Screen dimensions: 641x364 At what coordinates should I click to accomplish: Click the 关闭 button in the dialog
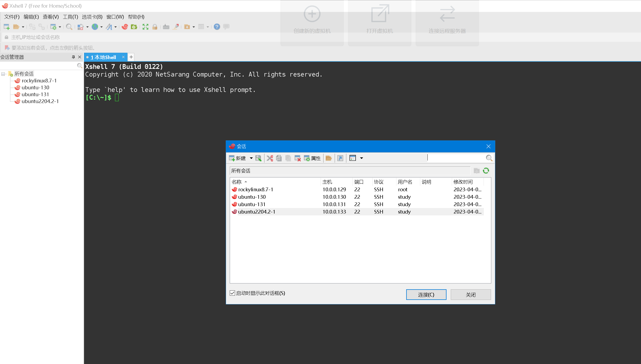pos(471,295)
